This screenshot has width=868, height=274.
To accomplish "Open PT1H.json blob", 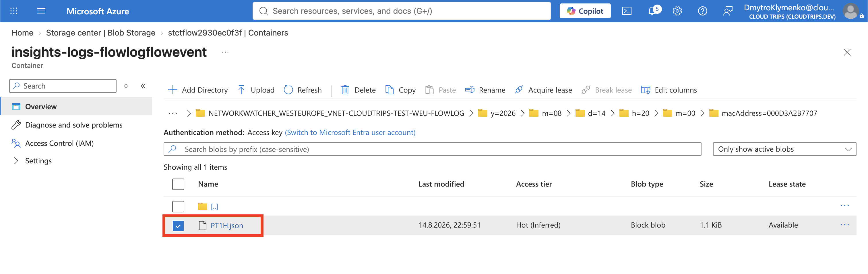I will click(227, 225).
